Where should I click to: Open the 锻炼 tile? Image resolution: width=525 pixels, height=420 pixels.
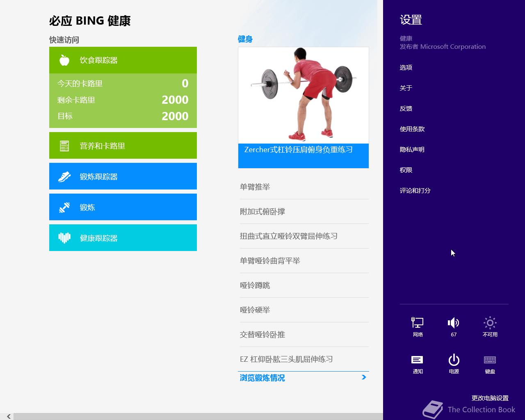coord(123,207)
